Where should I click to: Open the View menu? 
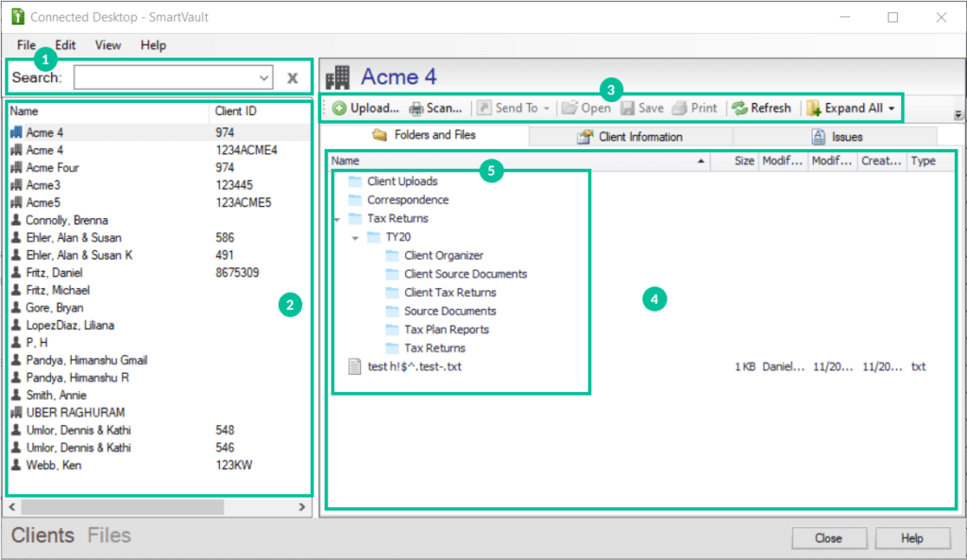pos(107,44)
